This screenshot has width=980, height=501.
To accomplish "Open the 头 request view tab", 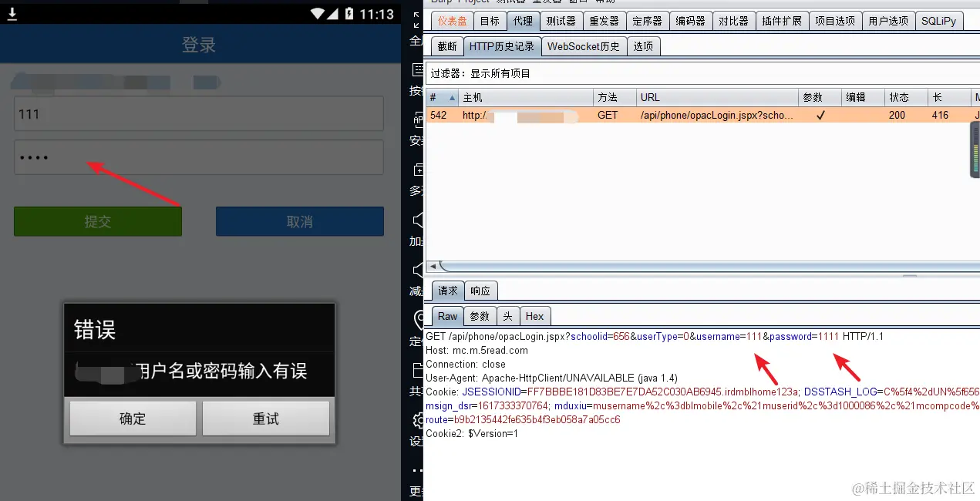I will tap(507, 316).
